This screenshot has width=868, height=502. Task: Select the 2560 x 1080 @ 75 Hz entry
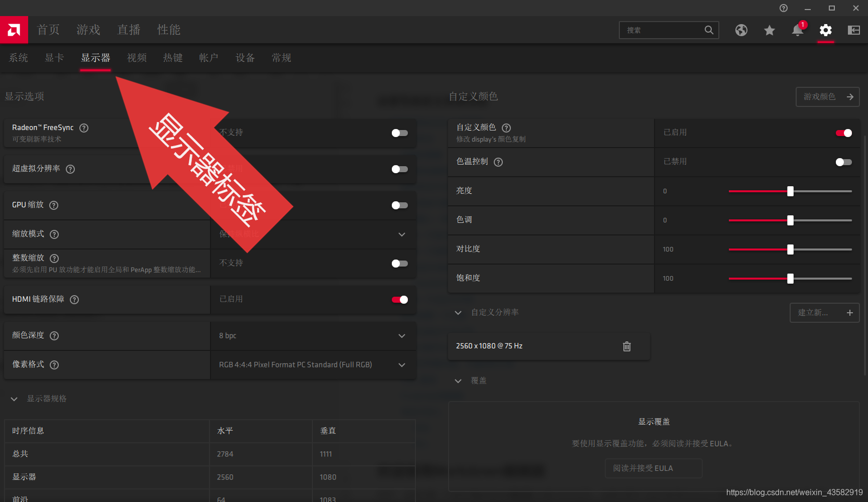549,346
